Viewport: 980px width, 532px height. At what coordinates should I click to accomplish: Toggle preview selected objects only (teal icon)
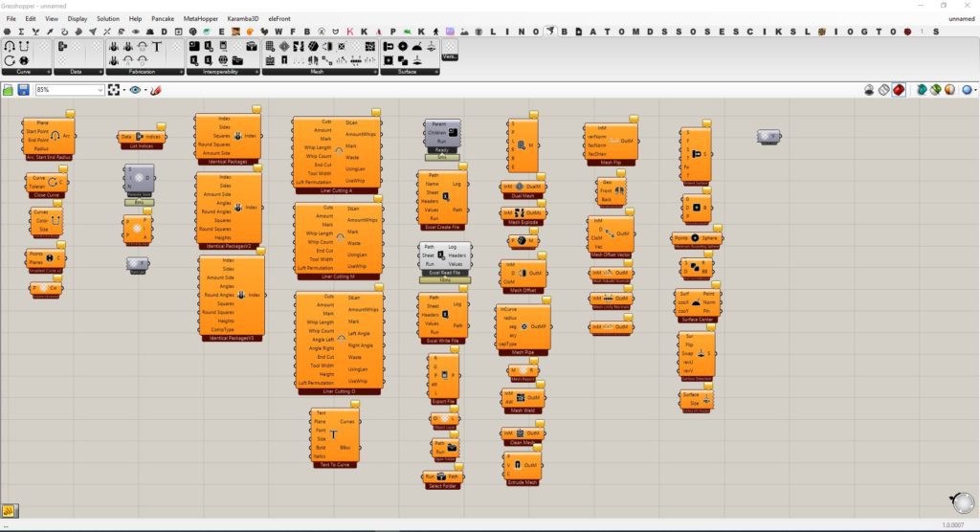[x=922, y=90]
